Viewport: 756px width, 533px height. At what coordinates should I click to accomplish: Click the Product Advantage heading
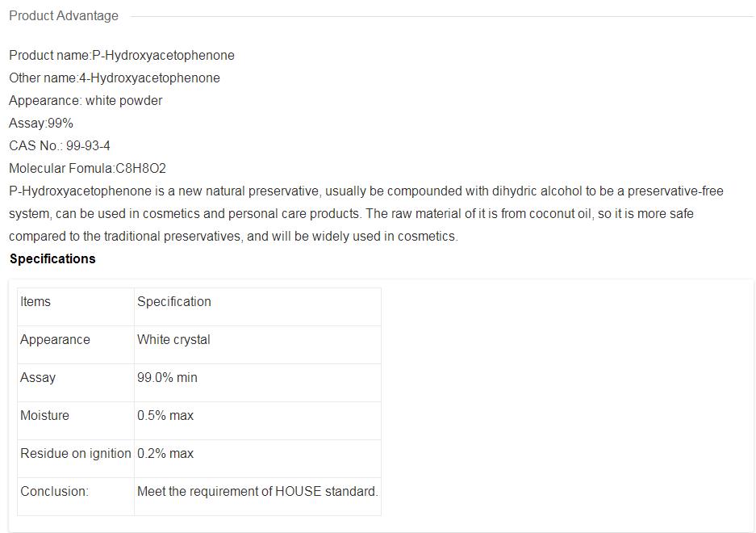64,15
